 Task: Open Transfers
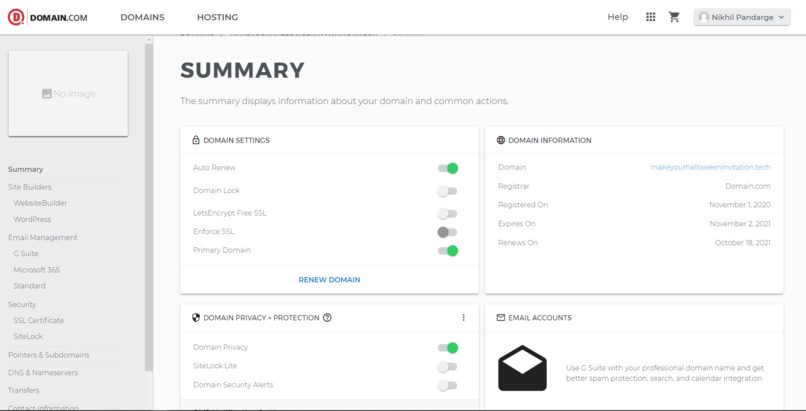tap(24, 390)
